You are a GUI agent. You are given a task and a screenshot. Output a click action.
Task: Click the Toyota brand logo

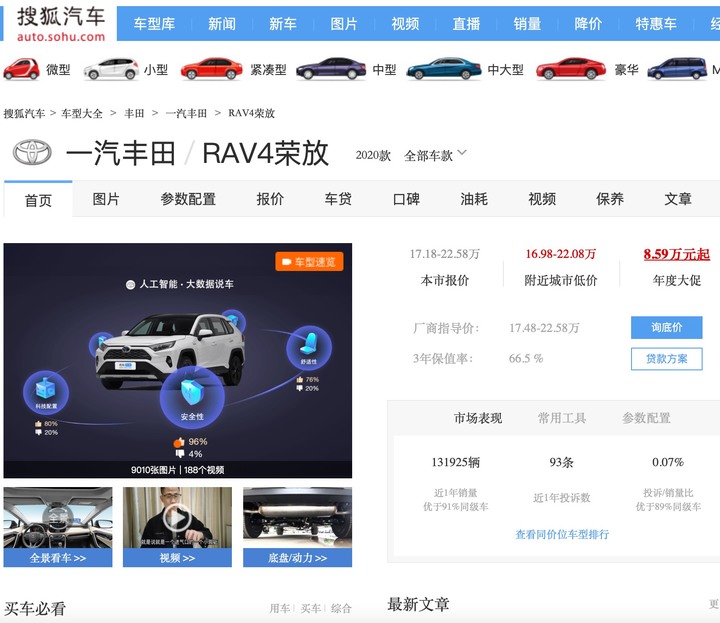pos(32,152)
